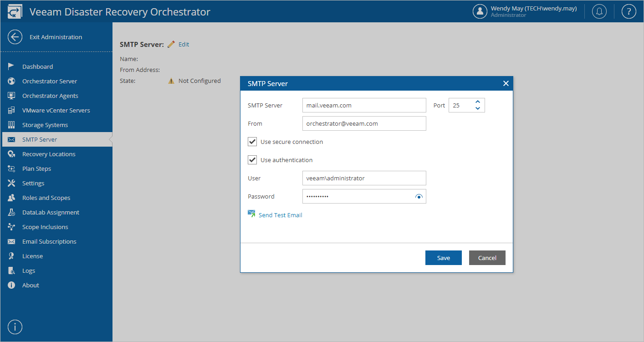Viewport: 644px width, 342px height.
Task: Open Dashboard in the sidebar
Action: click(37, 66)
